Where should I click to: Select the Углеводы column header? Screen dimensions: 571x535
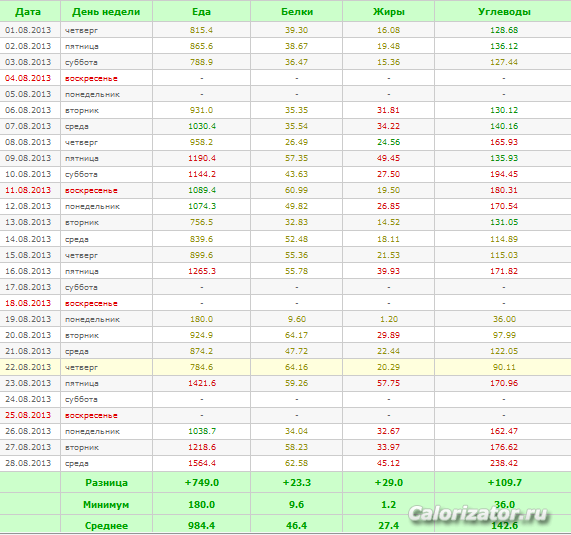tap(504, 12)
